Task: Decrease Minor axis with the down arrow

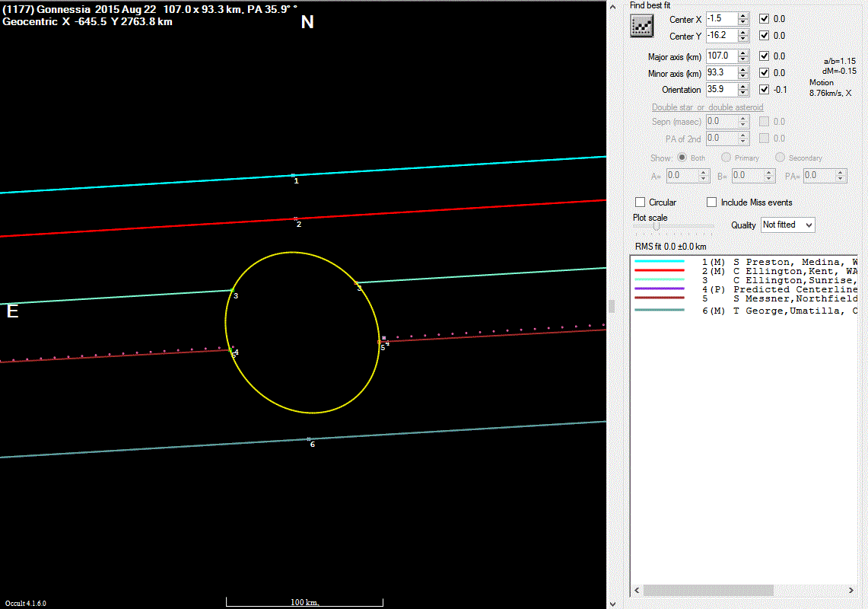Action: (x=743, y=76)
